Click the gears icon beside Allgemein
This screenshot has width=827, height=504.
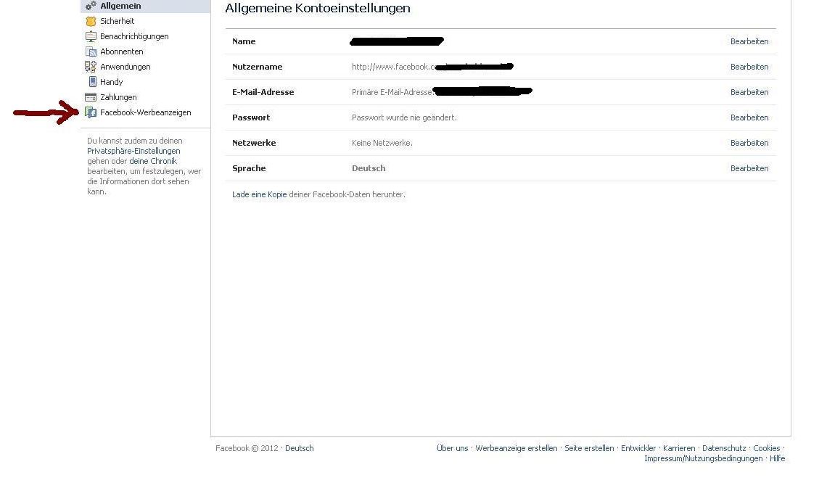(91, 6)
